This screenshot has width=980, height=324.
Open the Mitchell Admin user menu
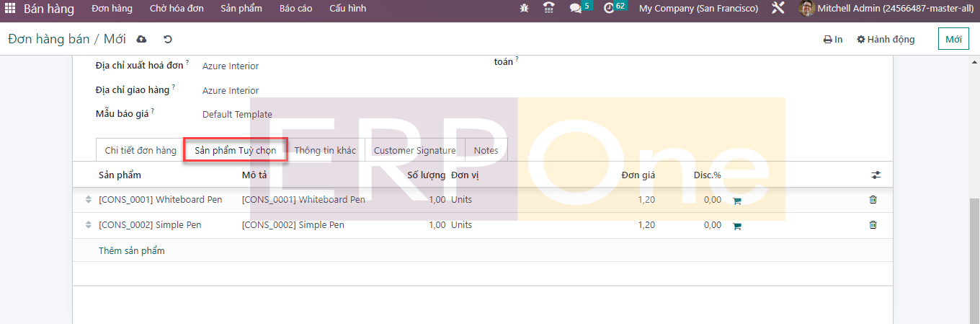[885, 9]
